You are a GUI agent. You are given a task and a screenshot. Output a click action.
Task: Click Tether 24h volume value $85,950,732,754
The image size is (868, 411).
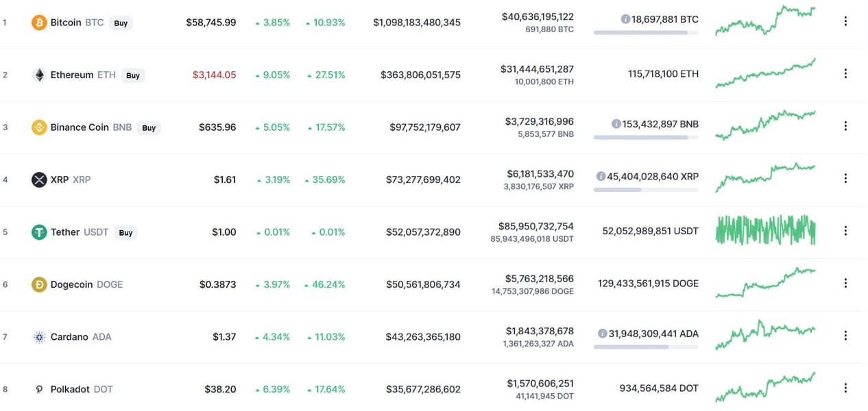click(x=536, y=226)
